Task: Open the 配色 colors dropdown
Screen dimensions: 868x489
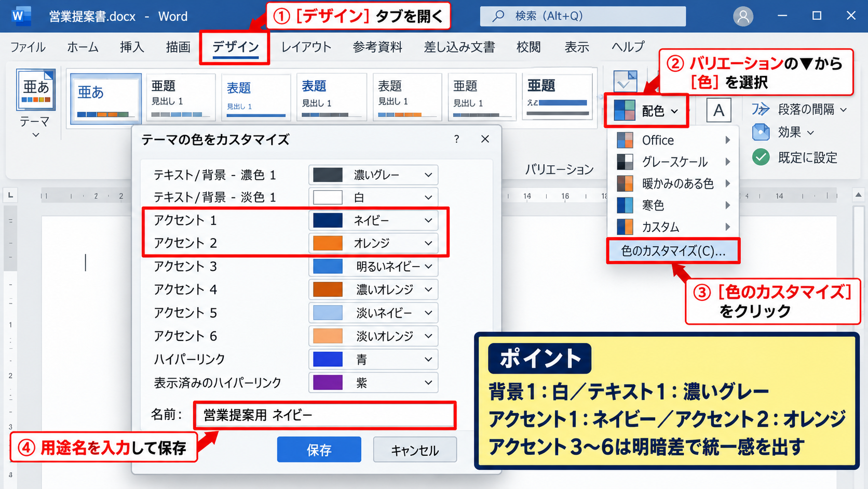Action: tap(646, 111)
